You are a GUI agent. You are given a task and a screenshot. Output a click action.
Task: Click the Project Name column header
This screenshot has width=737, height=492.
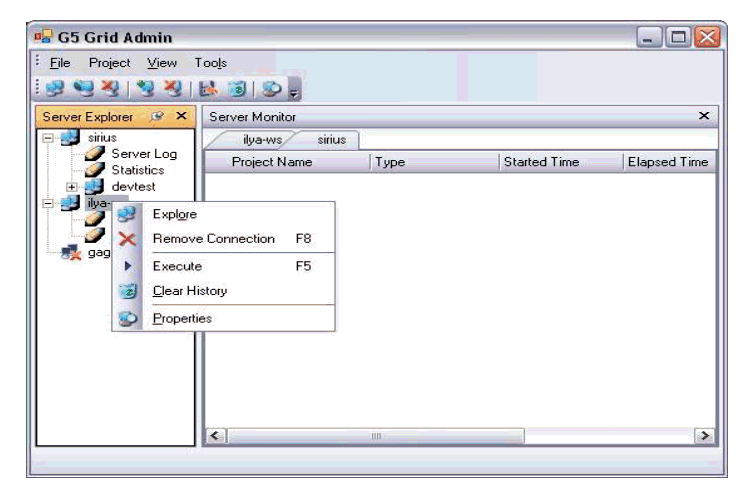[271, 162]
